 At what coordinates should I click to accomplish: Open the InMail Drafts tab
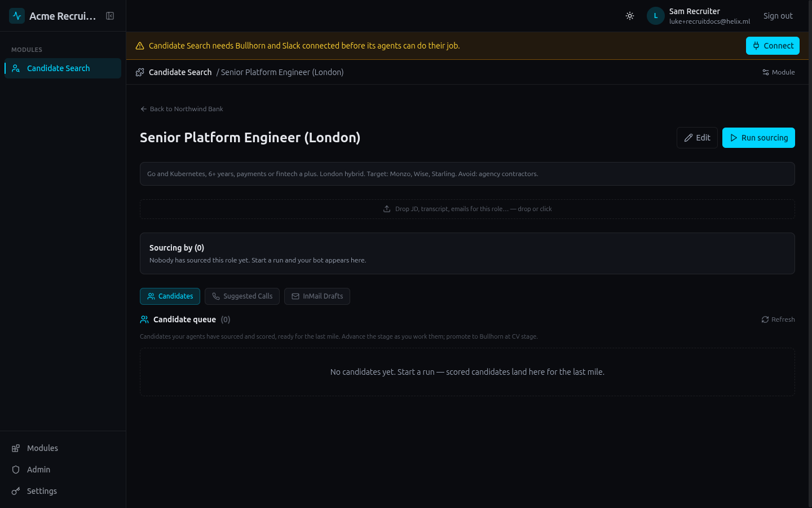[x=317, y=296]
